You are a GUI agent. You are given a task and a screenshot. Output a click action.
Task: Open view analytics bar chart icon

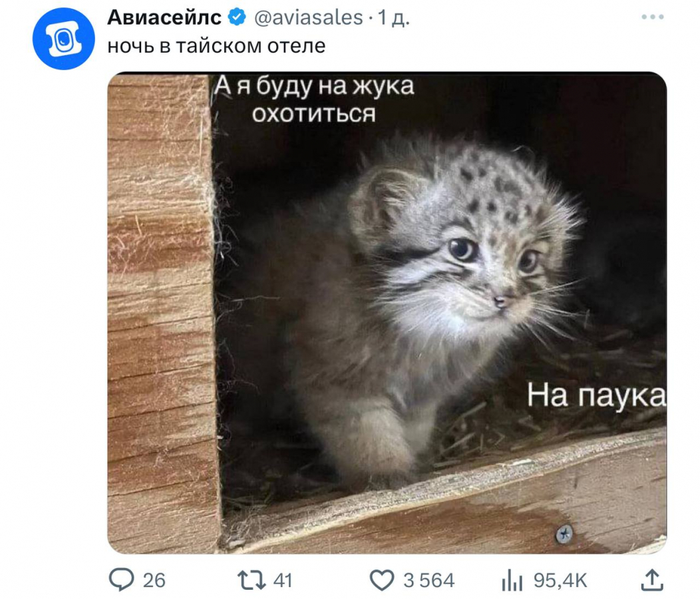pyautogui.click(x=512, y=581)
